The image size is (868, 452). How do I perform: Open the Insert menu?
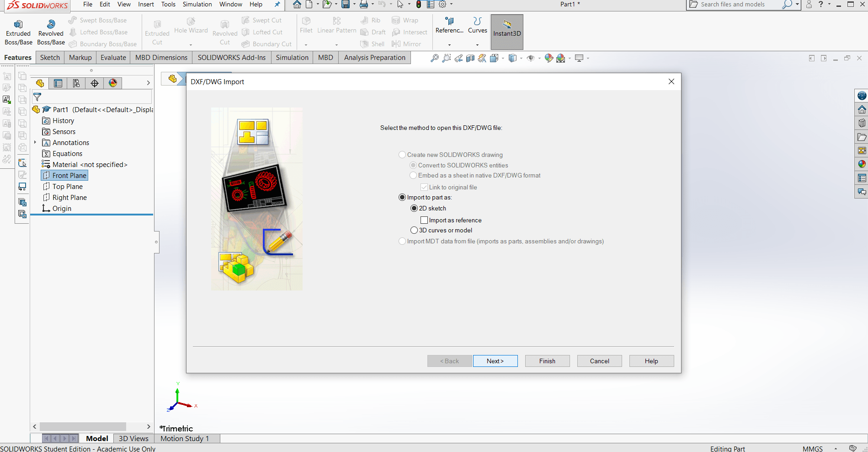pos(146,5)
